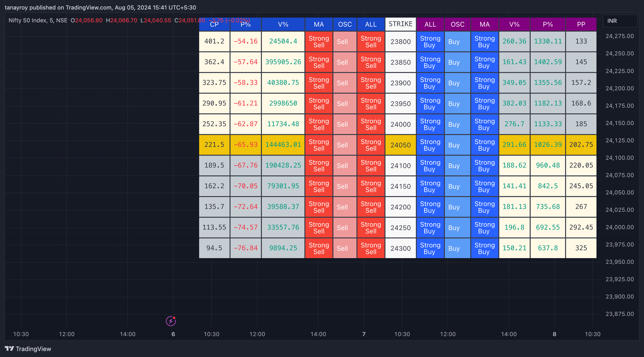Screen dimensions: 644x357
Task: Select strike price 24050 cell
Action: point(400,145)
